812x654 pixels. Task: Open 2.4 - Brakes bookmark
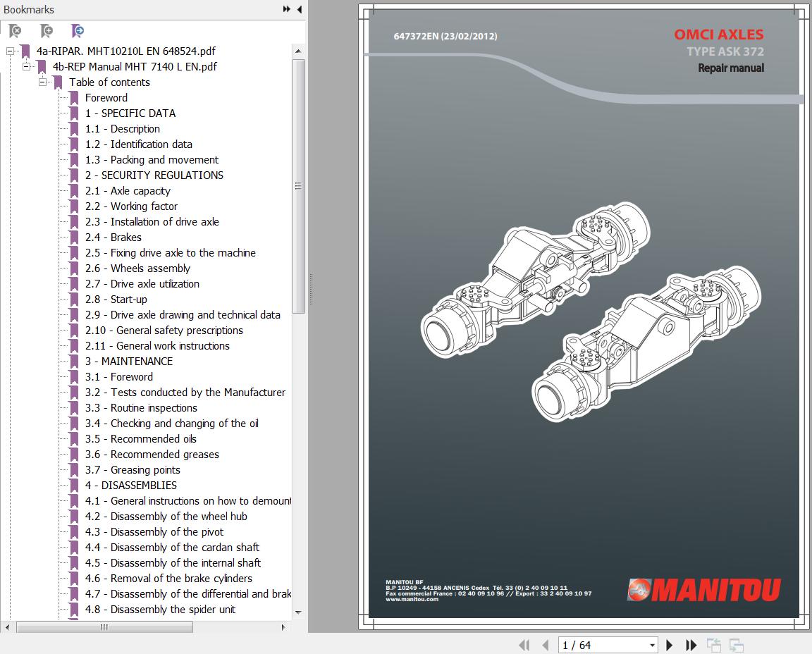click(113, 237)
